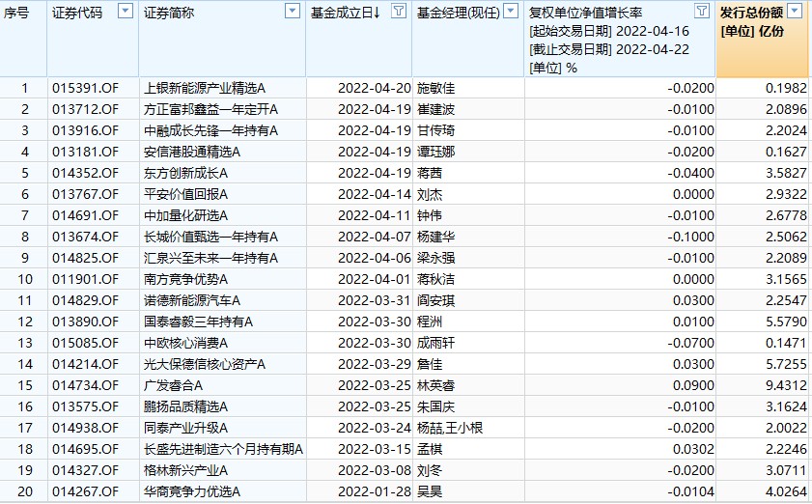
Task: Select managers 杨喆,王小根
Action: [450, 428]
